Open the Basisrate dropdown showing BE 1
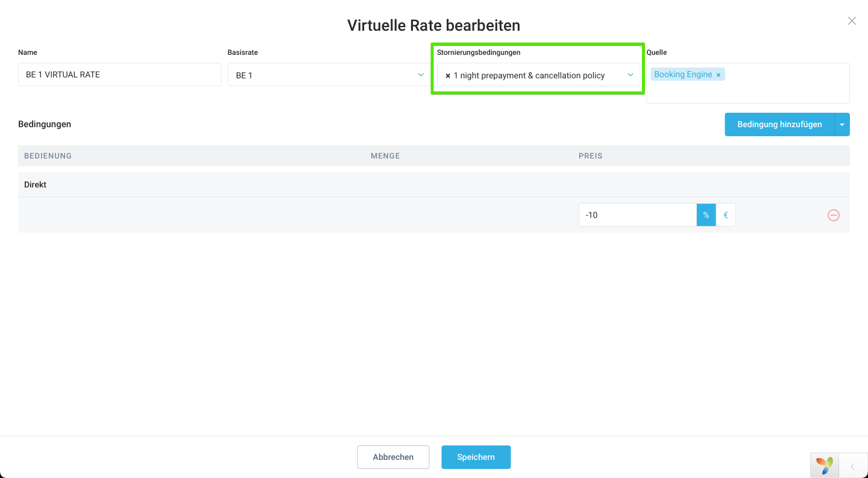This screenshot has height=478, width=868. point(329,75)
